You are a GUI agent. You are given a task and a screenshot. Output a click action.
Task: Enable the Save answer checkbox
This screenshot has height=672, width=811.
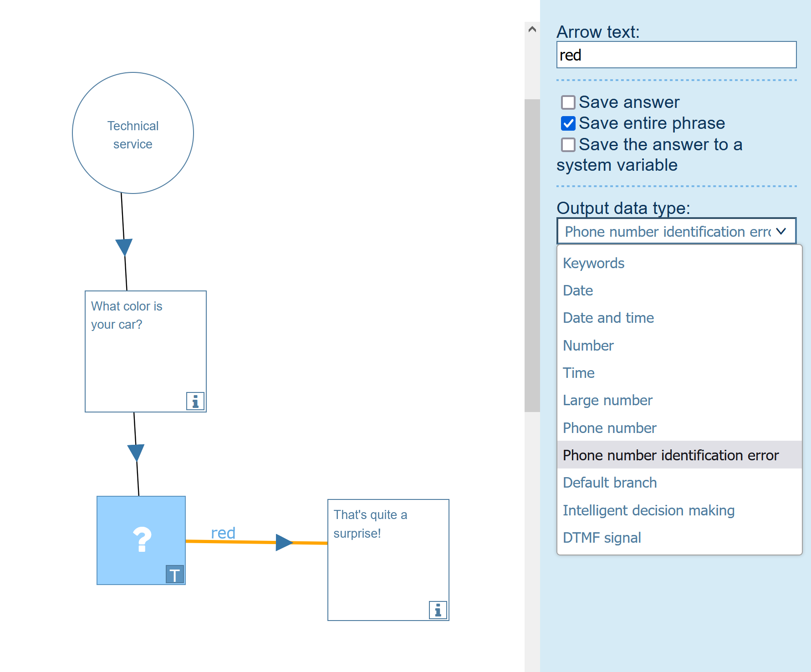click(x=568, y=102)
